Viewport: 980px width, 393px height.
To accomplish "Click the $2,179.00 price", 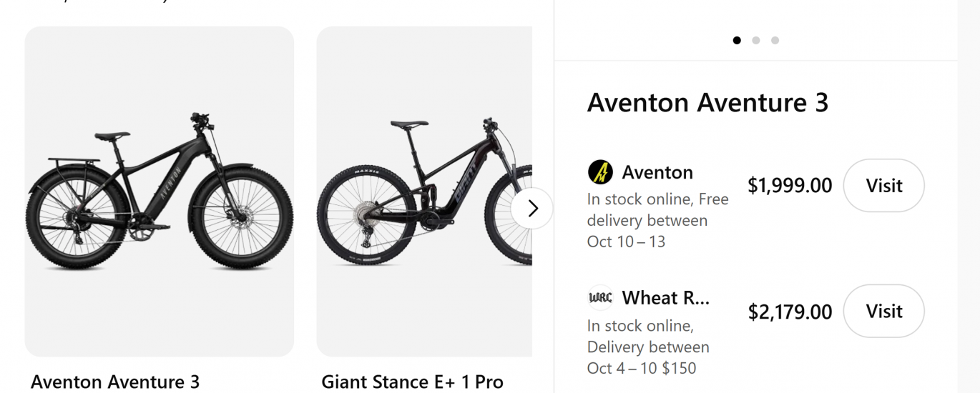I will pyautogui.click(x=790, y=312).
